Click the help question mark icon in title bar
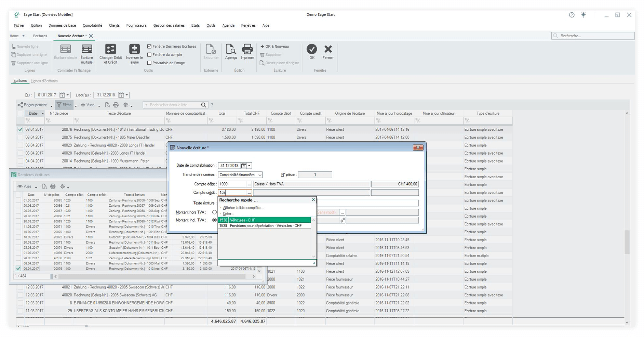This screenshot has height=337, width=644. click(572, 15)
